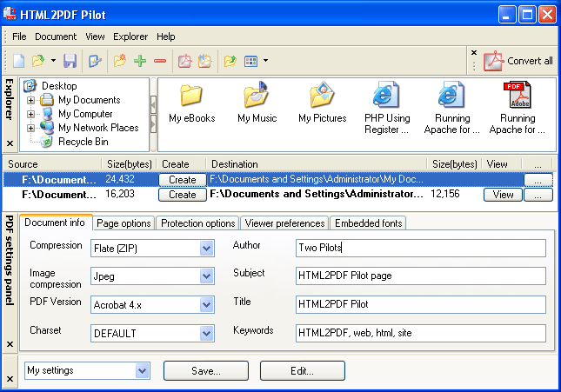Click the Edit... settings button

click(x=303, y=371)
